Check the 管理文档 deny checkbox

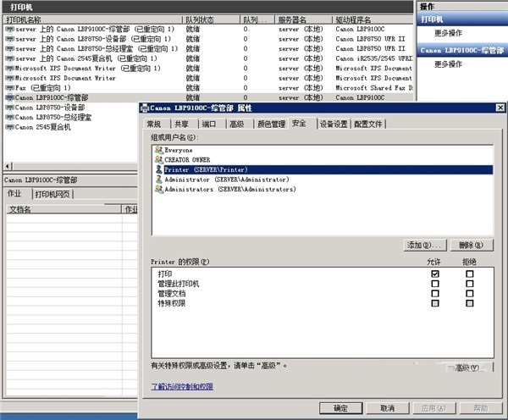[x=469, y=293]
